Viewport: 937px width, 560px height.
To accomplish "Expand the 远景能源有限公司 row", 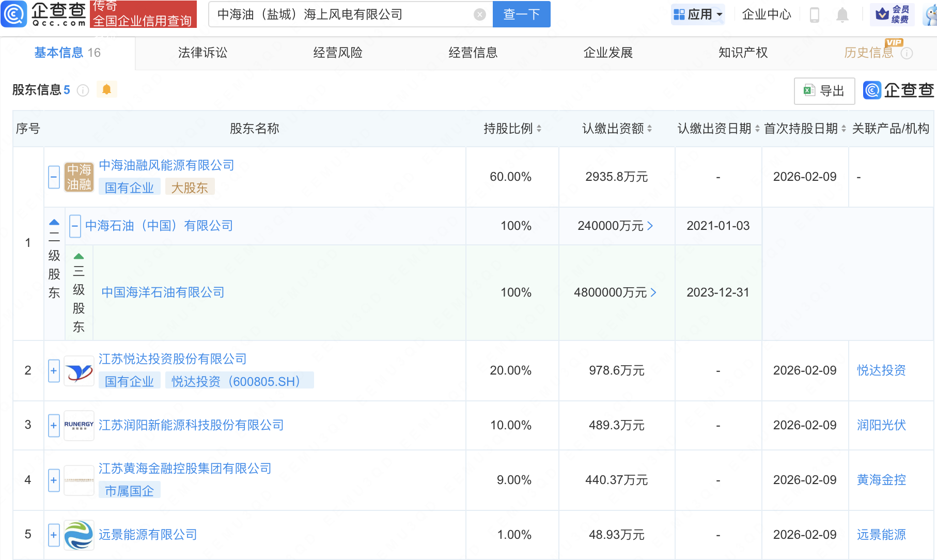I will pyautogui.click(x=54, y=535).
